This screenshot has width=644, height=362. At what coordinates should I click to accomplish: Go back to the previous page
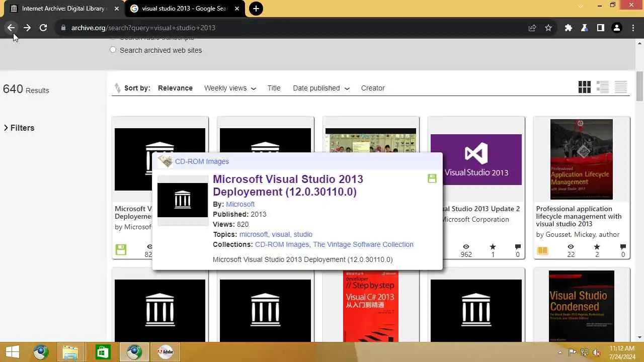click(11, 28)
